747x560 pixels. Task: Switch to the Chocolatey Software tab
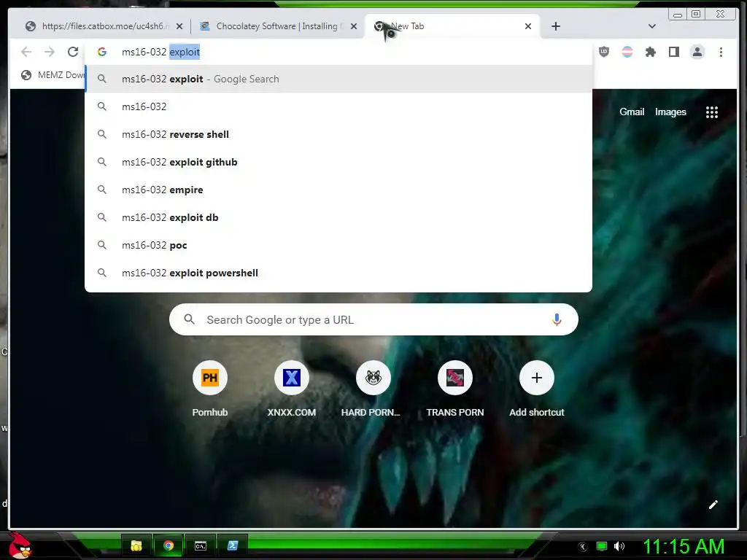pyautogui.click(x=278, y=26)
